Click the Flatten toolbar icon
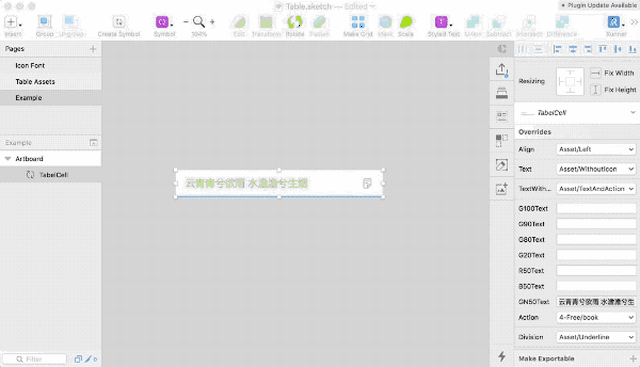 click(319, 22)
